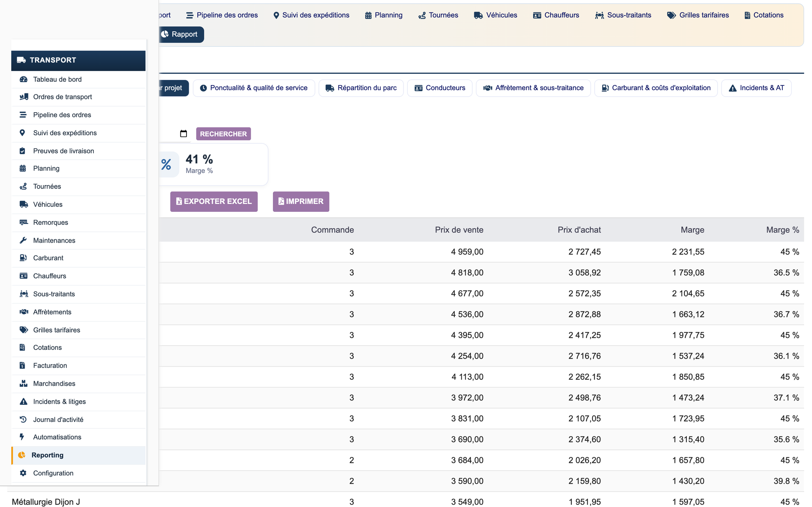
Task: Click the 4 959,00 prix de vente cell
Action: [x=467, y=252]
